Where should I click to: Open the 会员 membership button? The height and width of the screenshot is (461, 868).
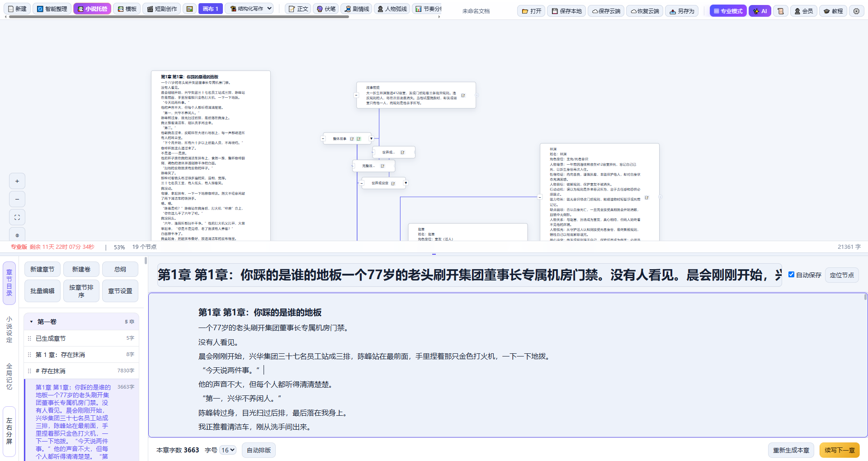coord(803,11)
